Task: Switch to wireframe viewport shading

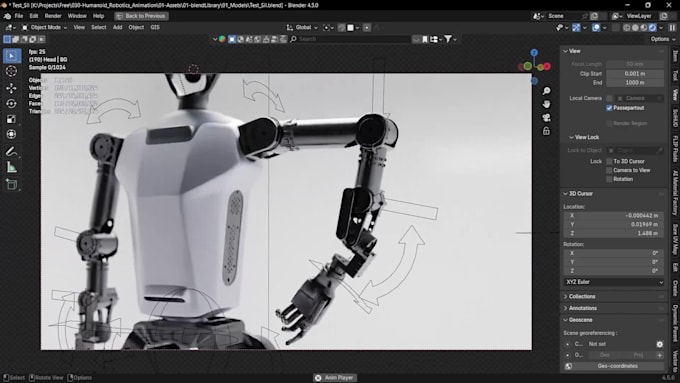Action: pyautogui.click(x=627, y=27)
